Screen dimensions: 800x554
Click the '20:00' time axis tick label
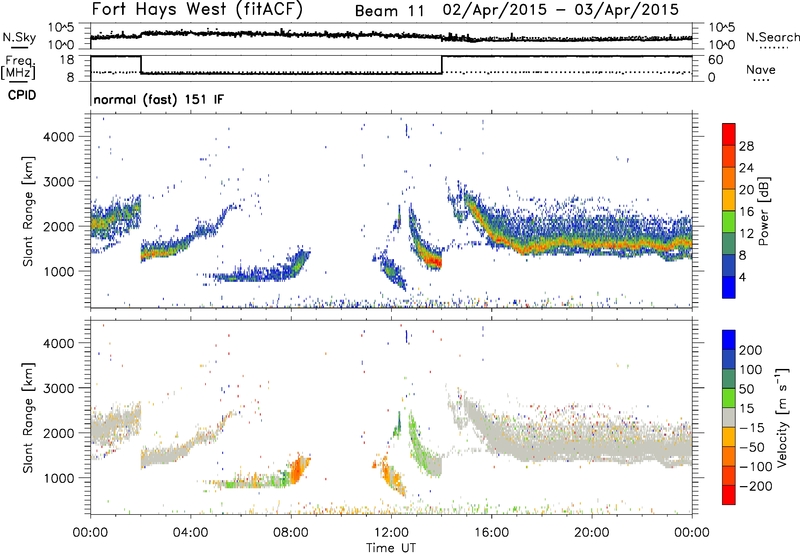pyautogui.click(x=591, y=533)
